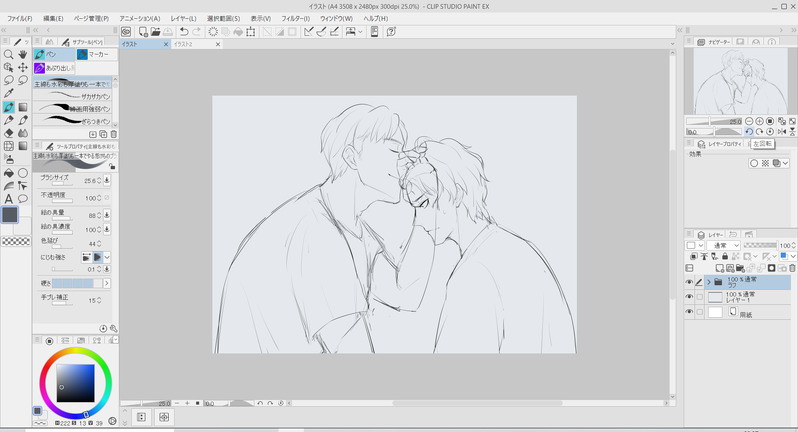Open the 編集(E) menu
This screenshot has width=798, height=432.
tap(53, 18)
